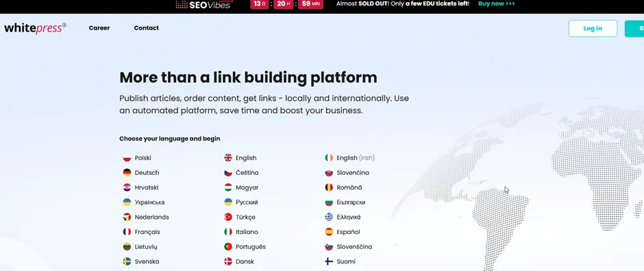
Task: Click the Danish flag icon beside Dansk
Action: [x=228, y=261]
